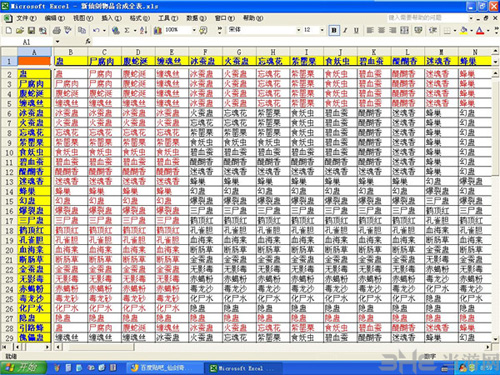
Task: Open the 文件 (File) menu
Action: (x=26, y=18)
